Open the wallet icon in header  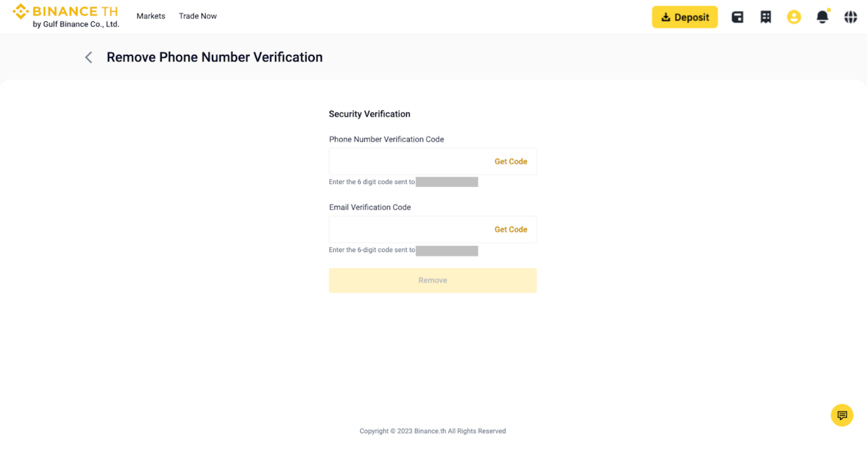click(737, 17)
